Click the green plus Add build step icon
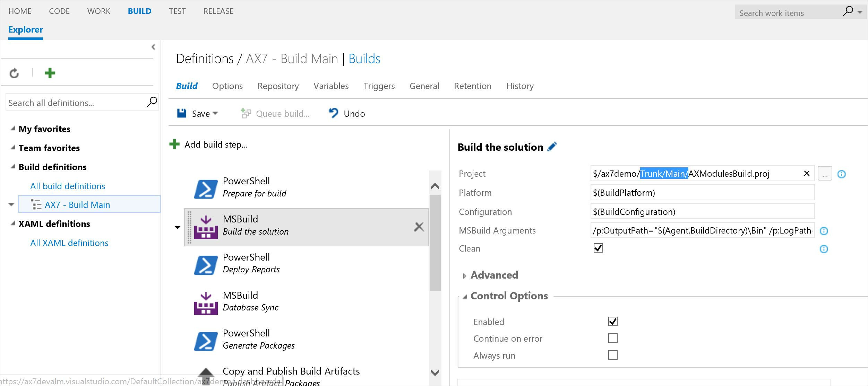 point(174,144)
